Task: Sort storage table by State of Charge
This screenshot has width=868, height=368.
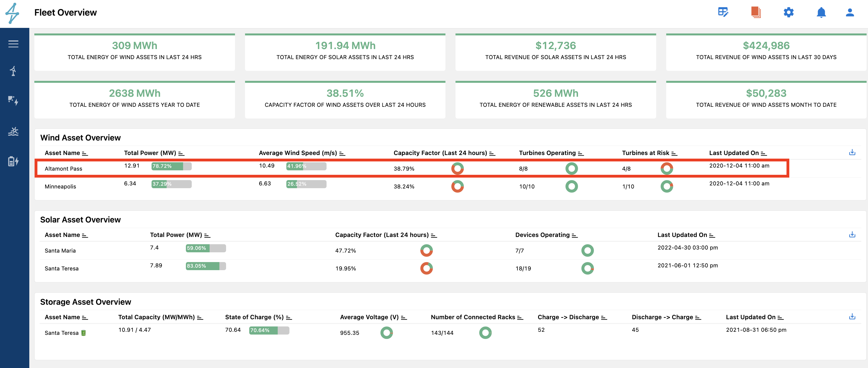Action: tap(289, 318)
